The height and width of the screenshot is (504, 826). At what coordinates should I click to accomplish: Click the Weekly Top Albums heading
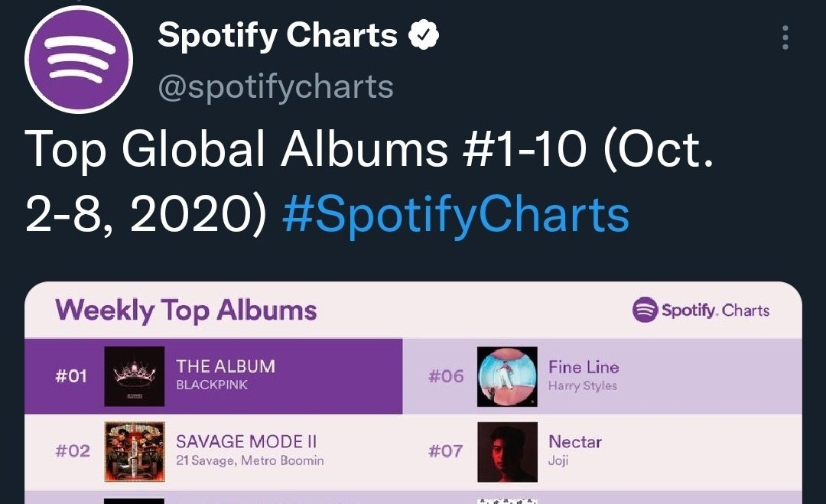pos(186,311)
